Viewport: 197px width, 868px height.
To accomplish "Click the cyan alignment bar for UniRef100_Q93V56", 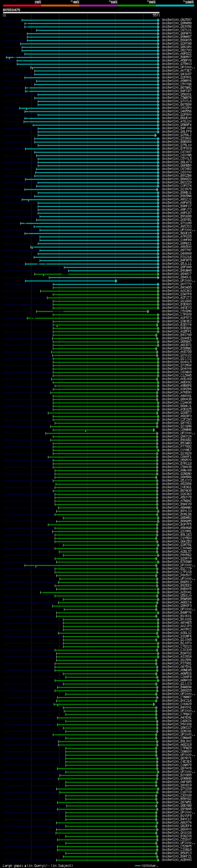I will pyautogui.click(x=92, y=26).
